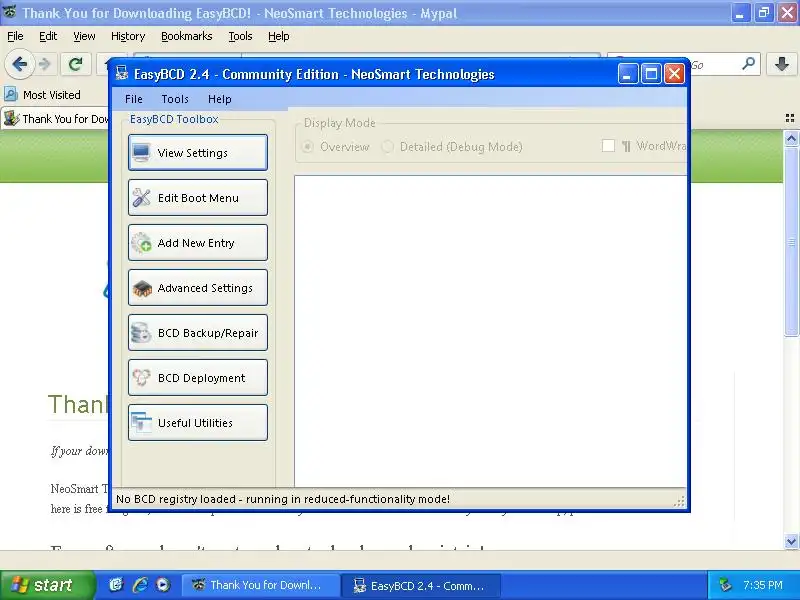Open Mypal browser Help menu

pos(279,36)
